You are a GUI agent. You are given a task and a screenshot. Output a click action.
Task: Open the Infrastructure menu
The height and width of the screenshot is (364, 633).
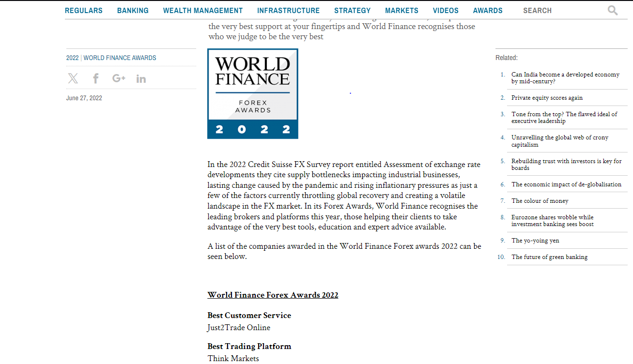(x=289, y=11)
